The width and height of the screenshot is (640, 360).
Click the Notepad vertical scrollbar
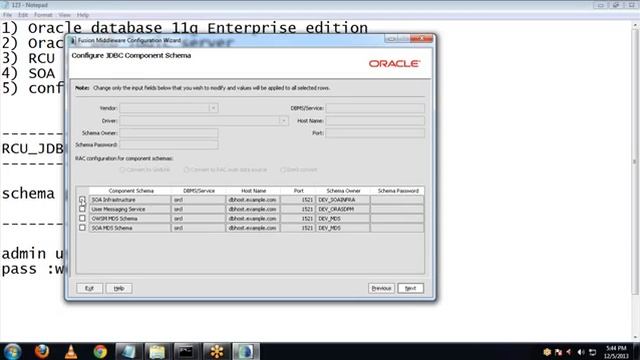pos(636,162)
